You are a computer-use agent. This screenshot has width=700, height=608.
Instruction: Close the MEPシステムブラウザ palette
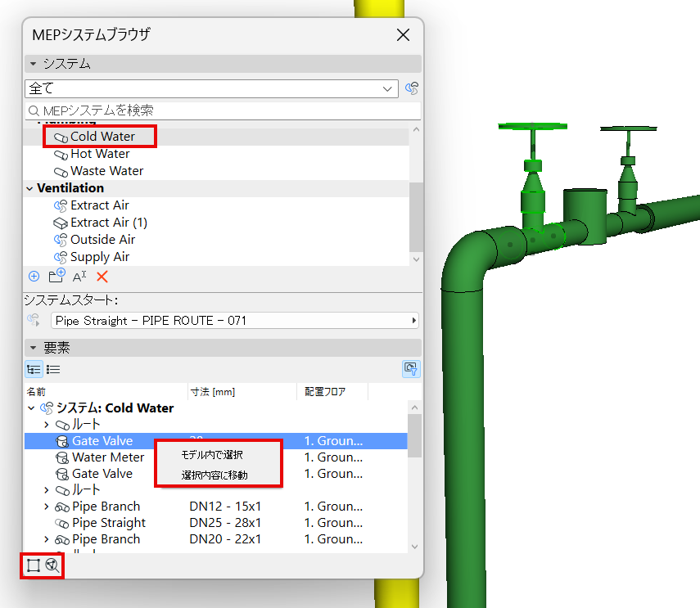click(x=403, y=35)
